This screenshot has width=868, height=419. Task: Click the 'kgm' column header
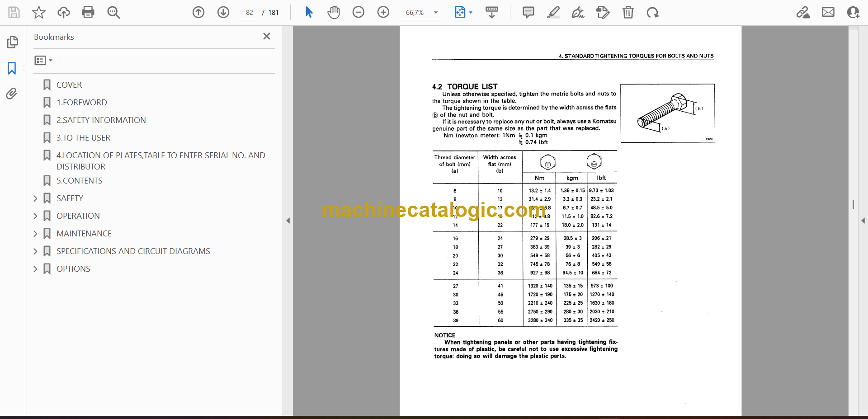(x=572, y=178)
